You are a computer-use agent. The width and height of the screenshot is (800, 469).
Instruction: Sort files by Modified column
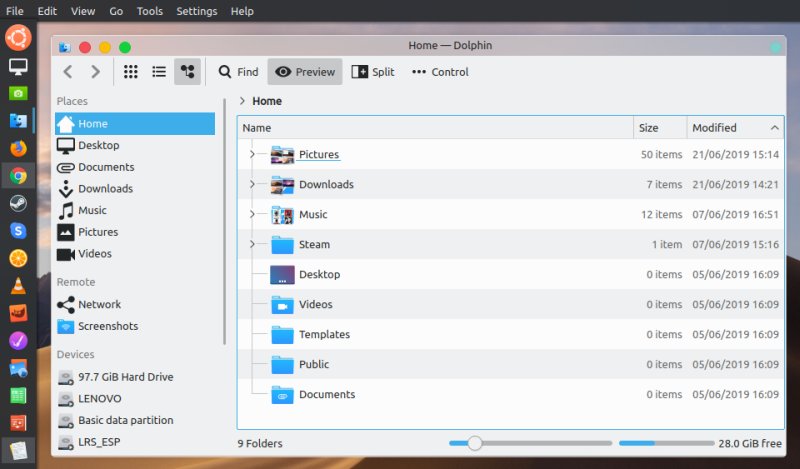coord(714,128)
